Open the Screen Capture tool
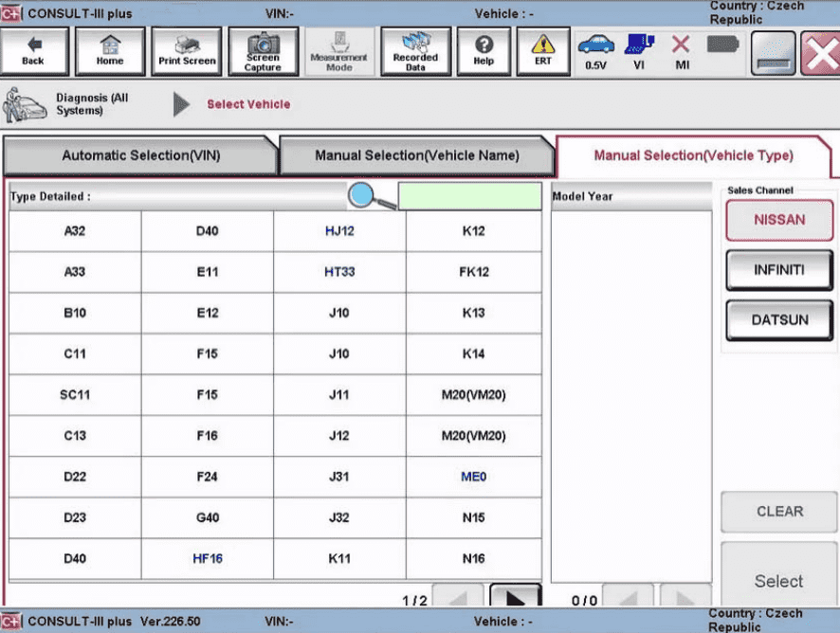 point(263,51)
